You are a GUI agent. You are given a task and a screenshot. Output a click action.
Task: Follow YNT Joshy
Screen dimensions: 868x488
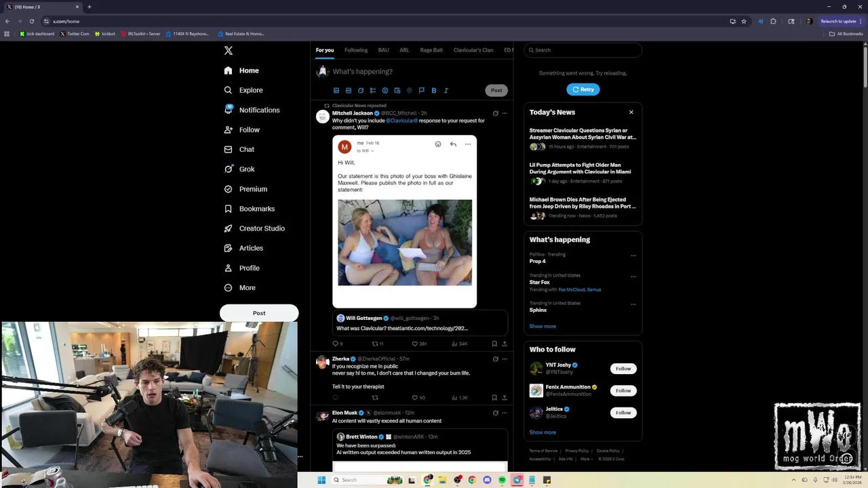623,369
